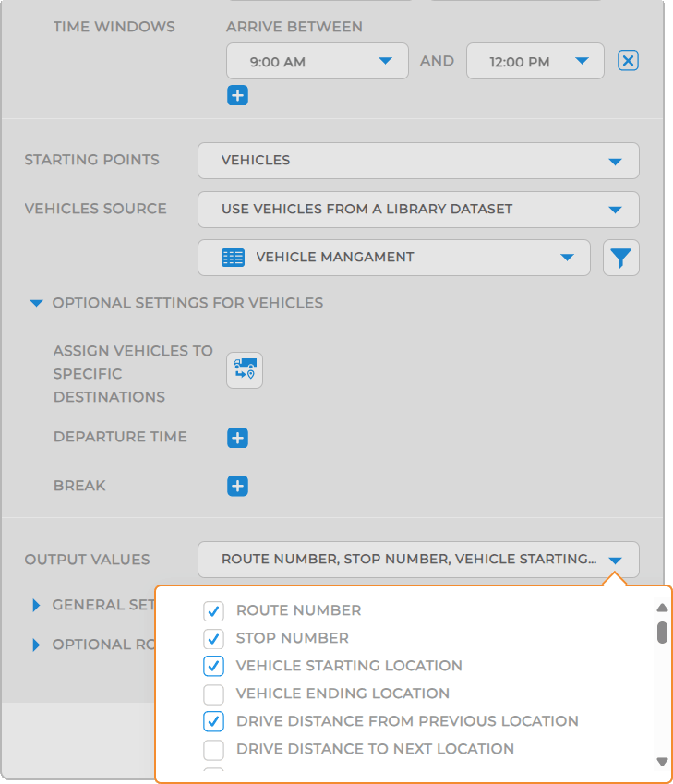Click the Route Number label text
This screenshot has width=673, height=784.
298,610
